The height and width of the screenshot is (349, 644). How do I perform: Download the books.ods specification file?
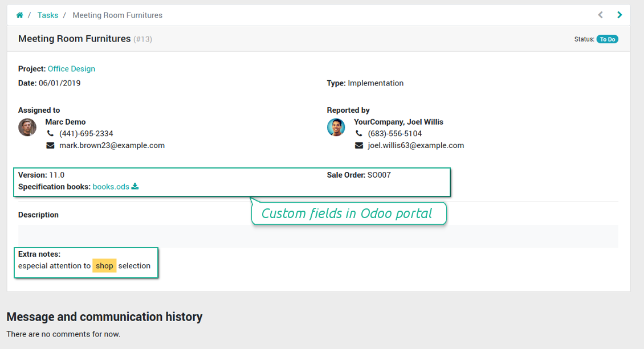coord(111,187)
